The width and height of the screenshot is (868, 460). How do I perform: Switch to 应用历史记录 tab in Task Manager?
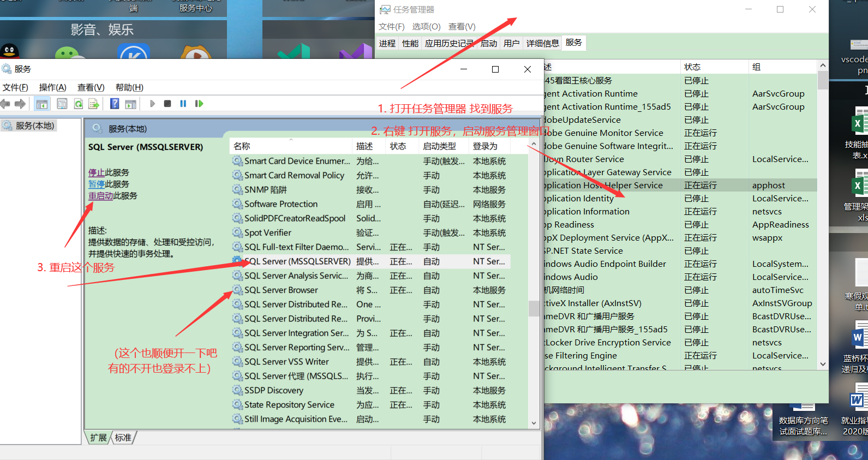point(449,43)
